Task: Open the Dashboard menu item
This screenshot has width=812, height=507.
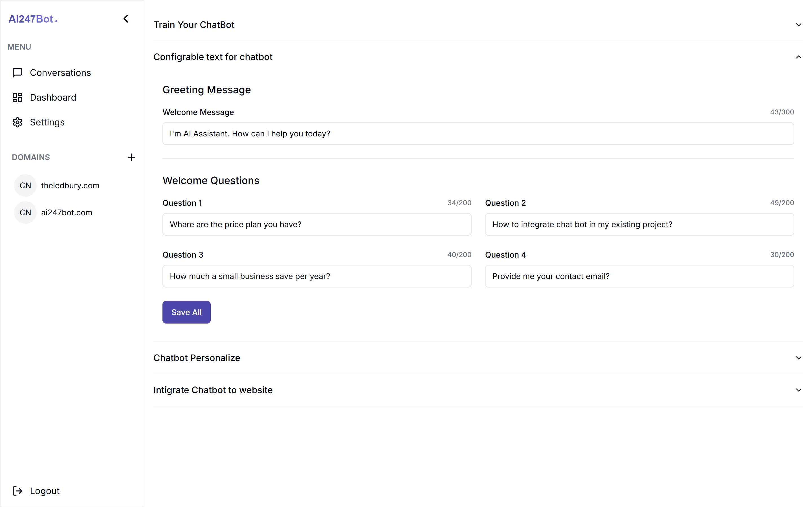Action: [x=53, y=98]
